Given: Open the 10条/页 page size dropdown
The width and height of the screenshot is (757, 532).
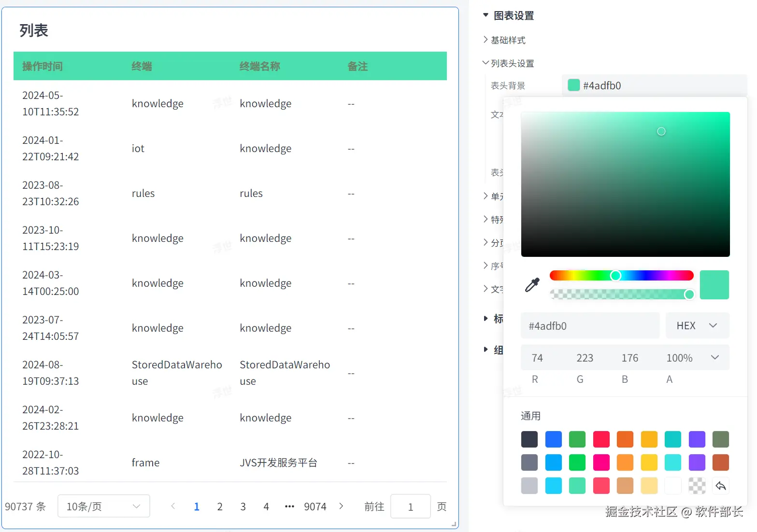Looking at the screenshot, I should point(103,506).
